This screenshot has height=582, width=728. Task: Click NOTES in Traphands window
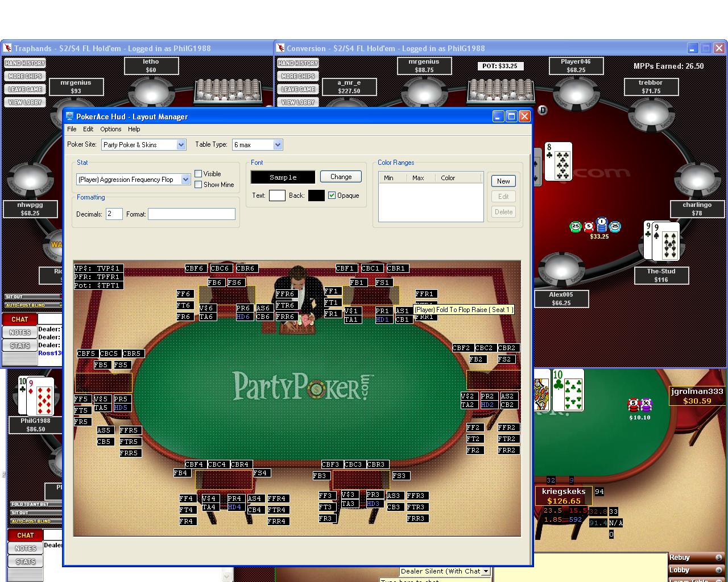(x=20, y=332)
